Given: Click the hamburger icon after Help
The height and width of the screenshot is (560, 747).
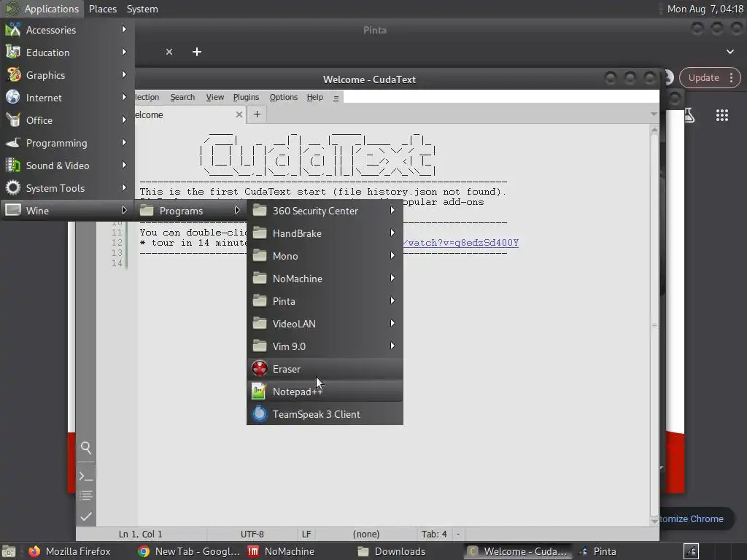Looking at the screenshot, I should pyautogui.click(x=336, y=98).
